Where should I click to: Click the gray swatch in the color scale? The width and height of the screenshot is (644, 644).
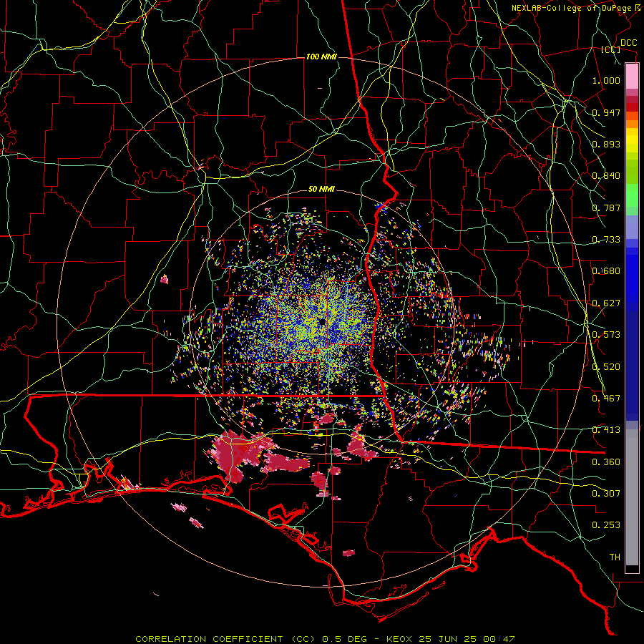[x=632, y=497]
